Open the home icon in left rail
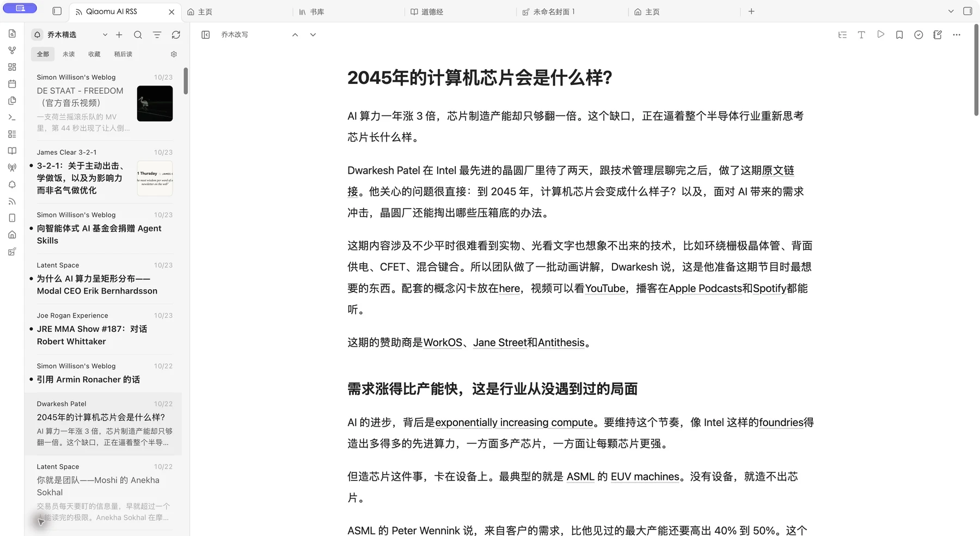The height and width of the screenshot is (536, 980). (12, 235)
